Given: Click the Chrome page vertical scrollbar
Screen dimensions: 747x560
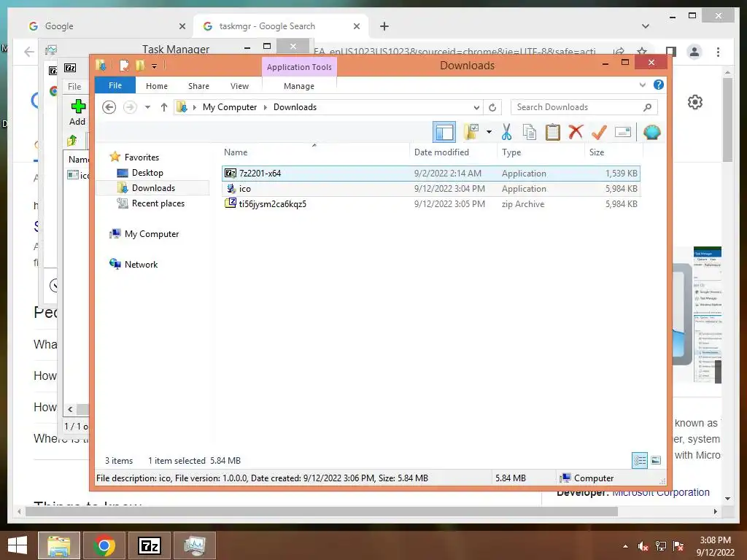Looking at the screenshot, I should (727, 119).
